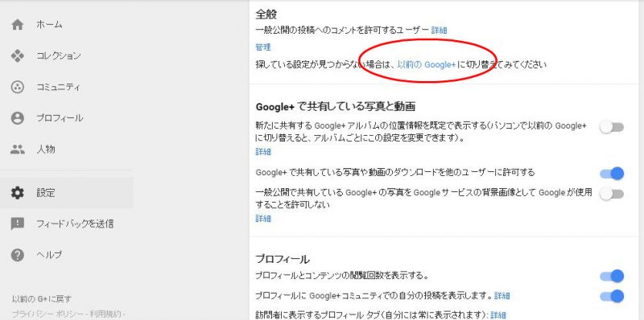Click 利用規約 footer link
This screenshot has height=320, width=644.
pos(105,314)
